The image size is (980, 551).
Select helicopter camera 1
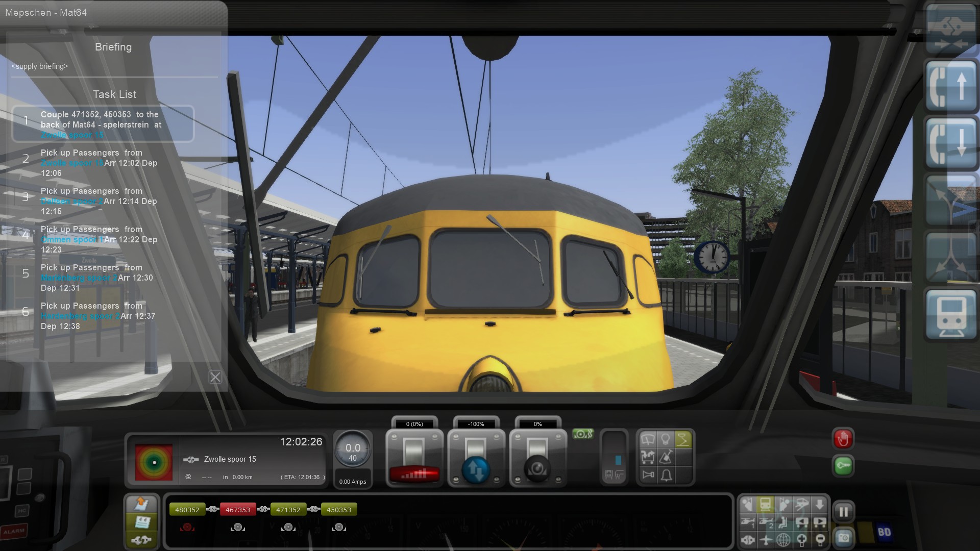pyautogui.click(x=748, y=522)
